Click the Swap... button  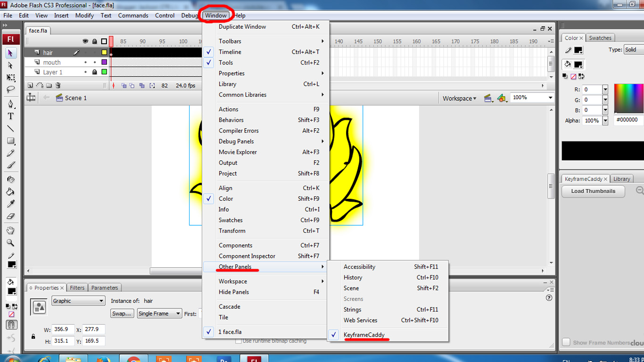click(x=122, y=313)
